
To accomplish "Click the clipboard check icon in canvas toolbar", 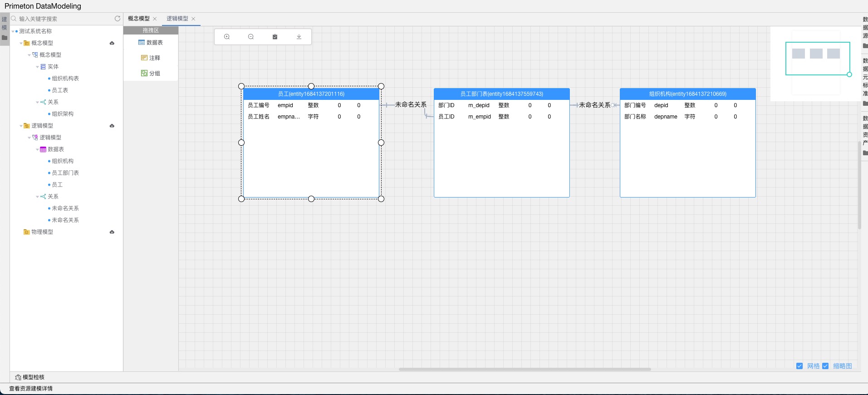I will pos(275,37).
